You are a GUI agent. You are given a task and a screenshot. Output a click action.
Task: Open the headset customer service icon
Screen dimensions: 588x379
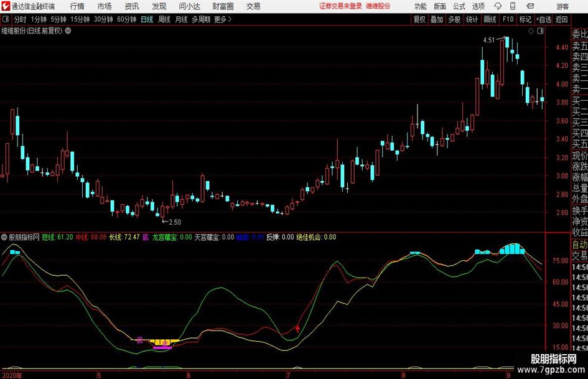[498, 6]
